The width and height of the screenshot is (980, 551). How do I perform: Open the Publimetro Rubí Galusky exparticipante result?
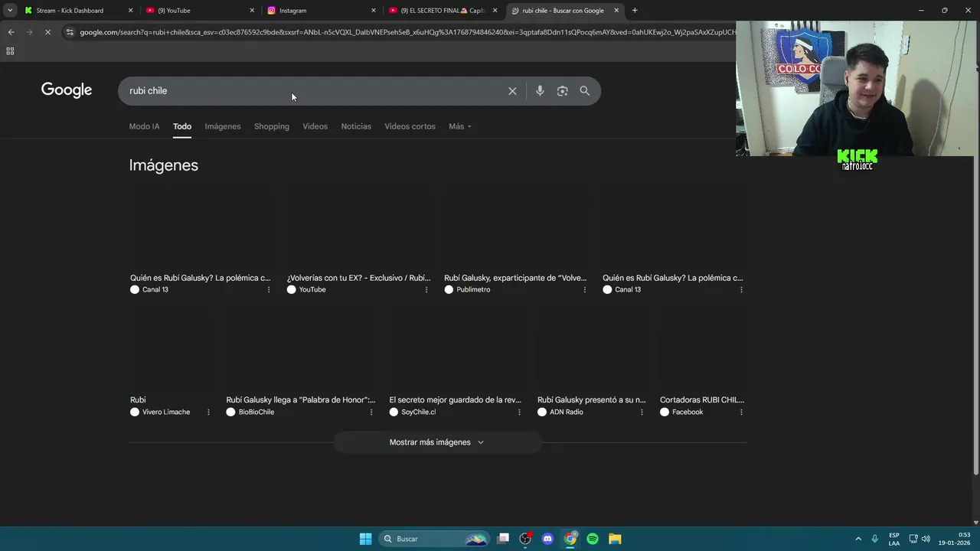tap(515, 278)
